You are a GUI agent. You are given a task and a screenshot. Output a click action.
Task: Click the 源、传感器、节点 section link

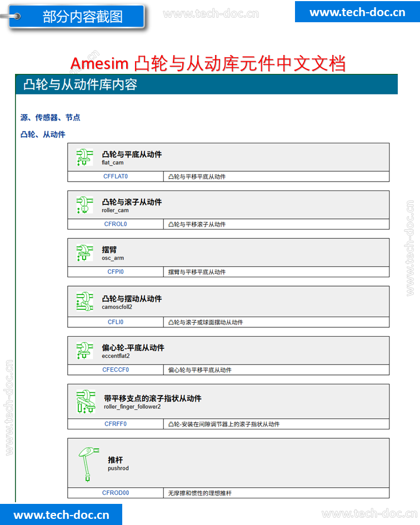[x=50, y=118]
